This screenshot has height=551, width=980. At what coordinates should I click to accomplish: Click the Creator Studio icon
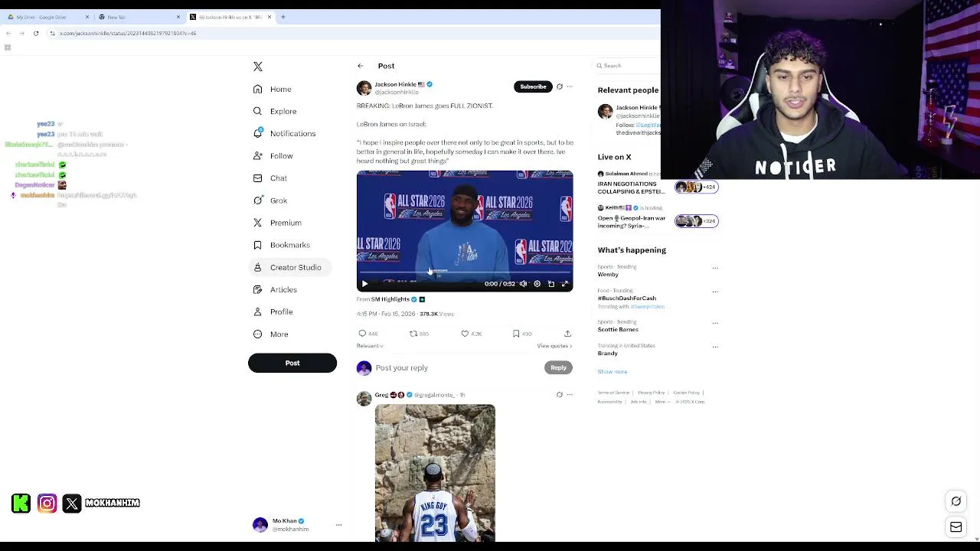click(258, 267)
